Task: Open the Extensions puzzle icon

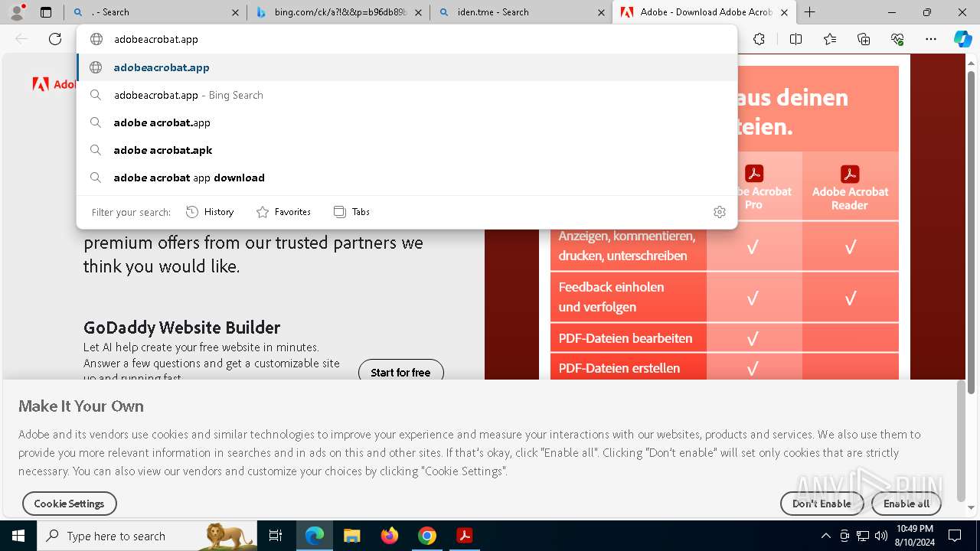Action: pos(759,39)
